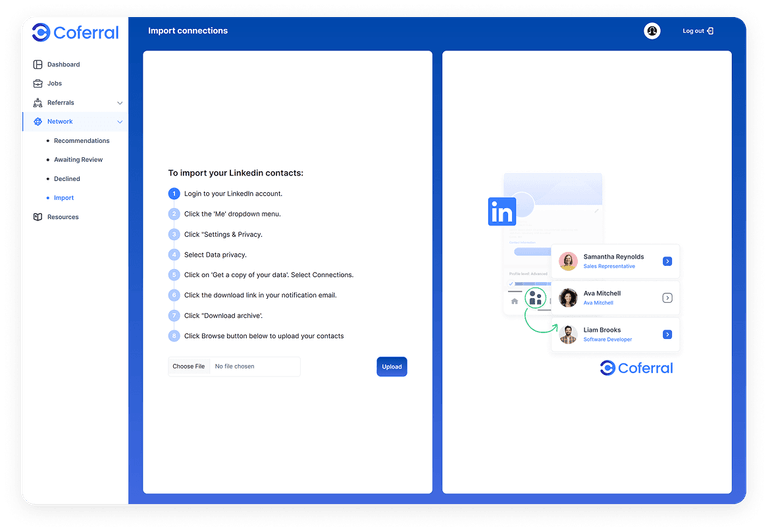The height and width of the screenshot is (531, 768).
Task: Click Liam Brooks' profile photo
Action: [568, 334]
